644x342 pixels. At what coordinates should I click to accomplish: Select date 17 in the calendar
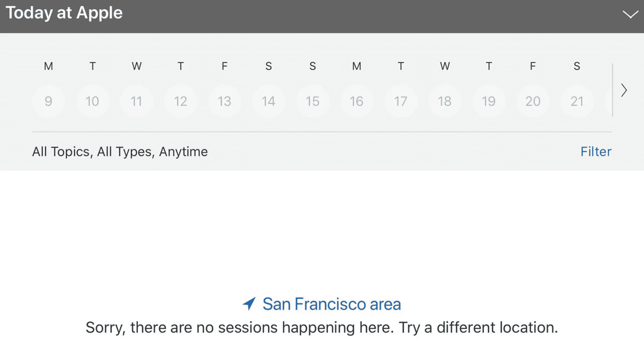click(401, 101)
